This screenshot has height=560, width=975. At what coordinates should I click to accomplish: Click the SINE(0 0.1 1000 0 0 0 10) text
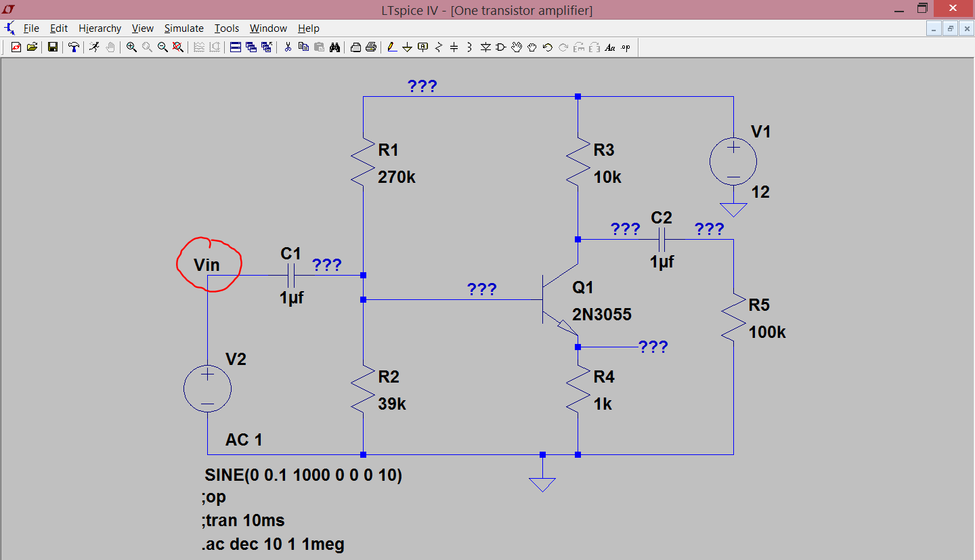tap(303, 475)
